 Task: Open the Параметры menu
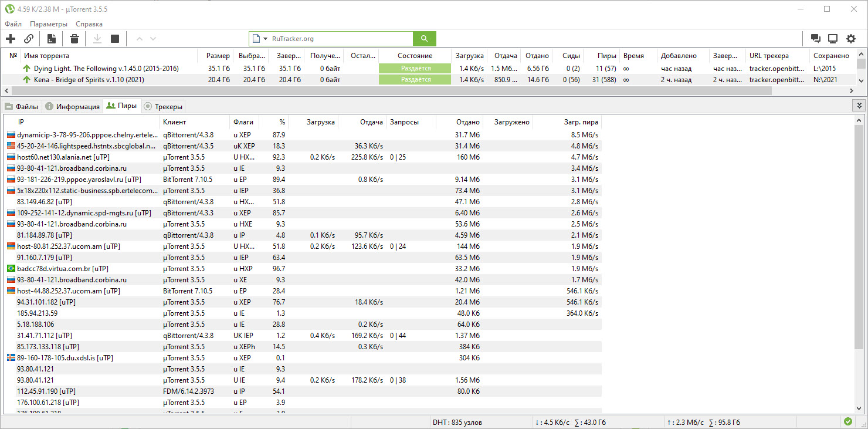point(49,24)
